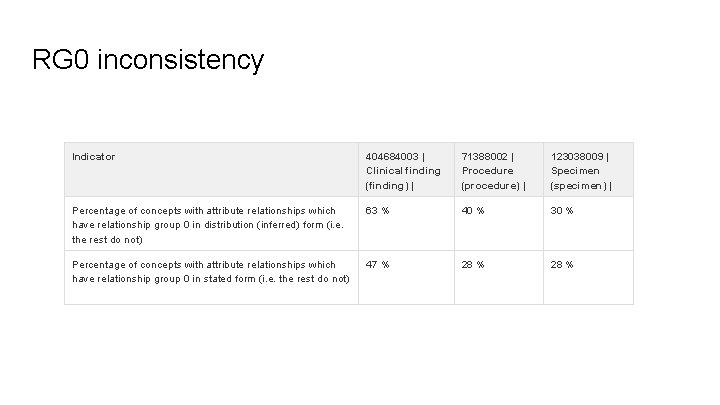
Task: Click '(specimen)' text in the header
Action: tap(579, 186)
